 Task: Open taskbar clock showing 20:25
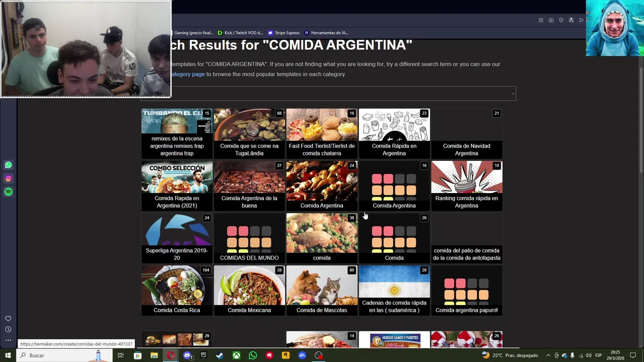pos(615,355)
